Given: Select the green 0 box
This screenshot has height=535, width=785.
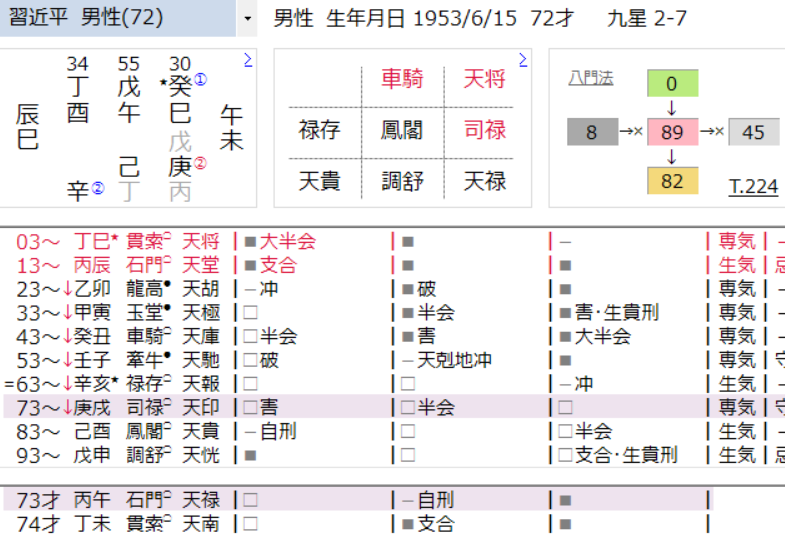Looking at the screenshot, I should point(672,83).
